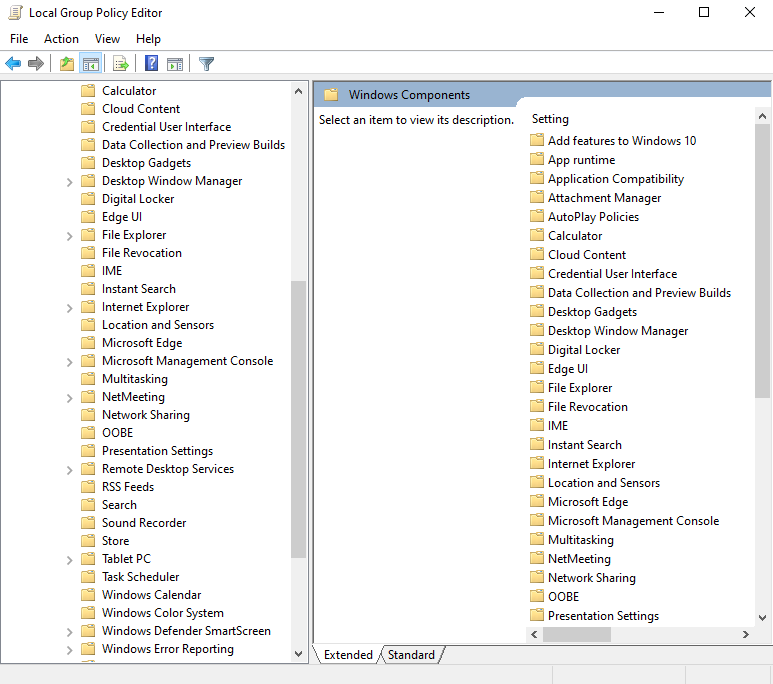Image resolution: width=773 pixels, height=684 pixels.
Task: Select File Revocation in settings list
Action: point(588,406)
